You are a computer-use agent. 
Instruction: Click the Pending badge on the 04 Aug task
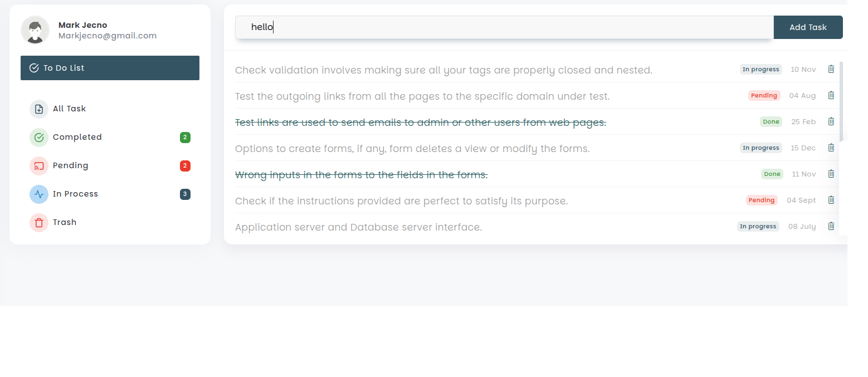pyautogui.click(x=764, y=96)
